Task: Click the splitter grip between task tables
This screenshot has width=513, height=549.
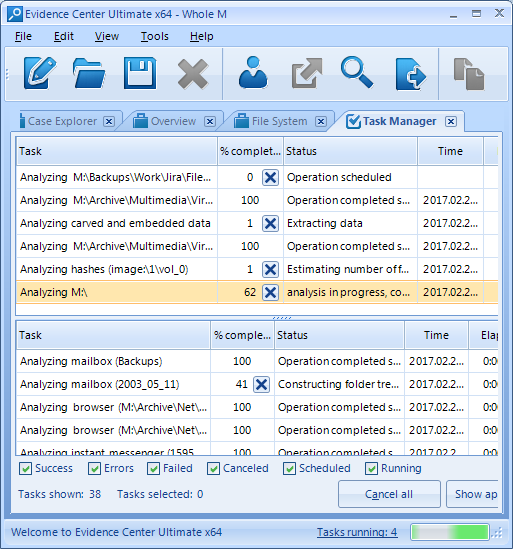Action: (x=282, y=318)
